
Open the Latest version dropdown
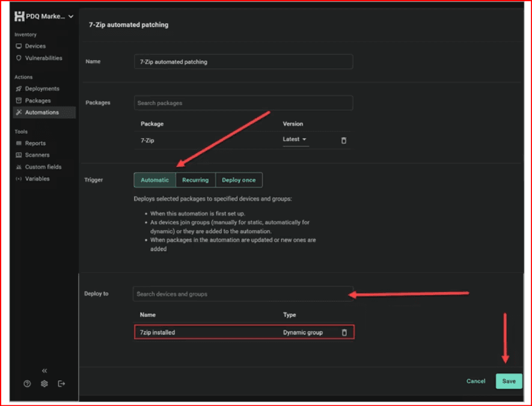click(295, 139)
